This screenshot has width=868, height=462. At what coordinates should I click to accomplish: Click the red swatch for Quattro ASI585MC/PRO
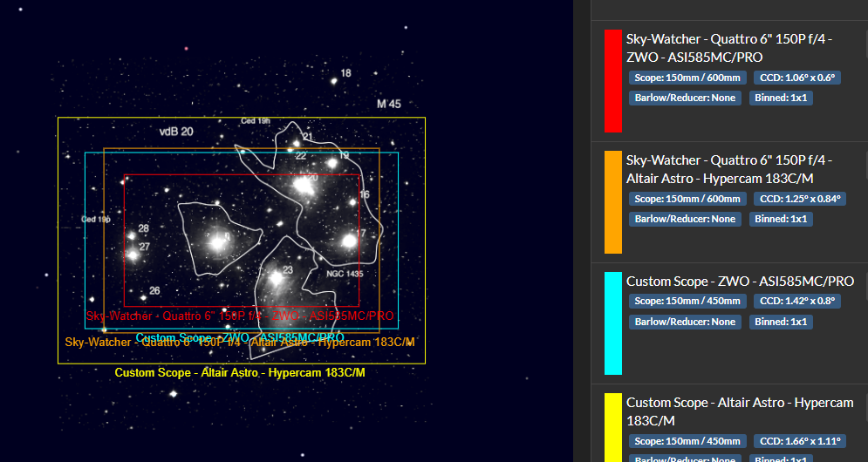(x=612, y=81)
